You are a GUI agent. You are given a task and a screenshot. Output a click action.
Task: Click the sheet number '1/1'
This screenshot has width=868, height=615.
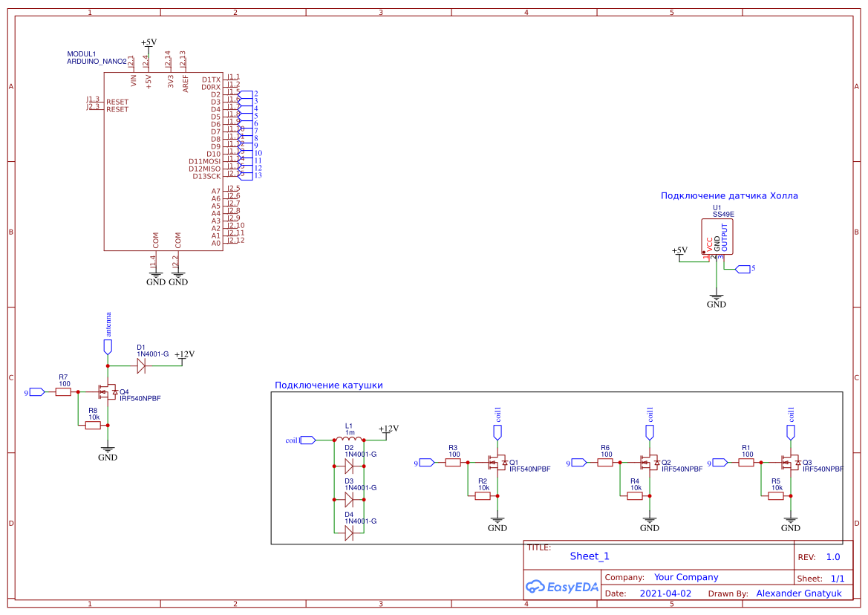pos(838,579)
